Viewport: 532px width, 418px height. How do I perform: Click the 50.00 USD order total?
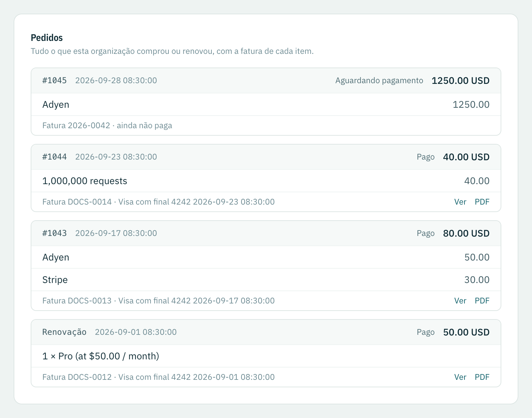click(x=466, y=332)
